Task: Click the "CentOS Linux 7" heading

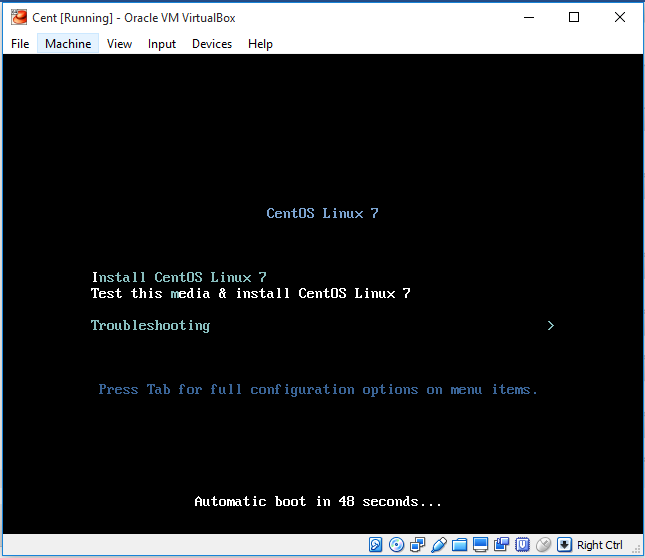Action: (322, 213)
